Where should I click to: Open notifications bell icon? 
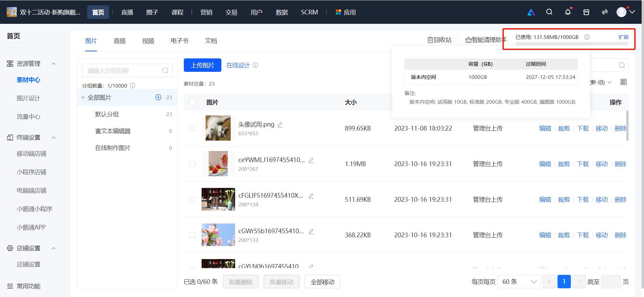[568, 12]
